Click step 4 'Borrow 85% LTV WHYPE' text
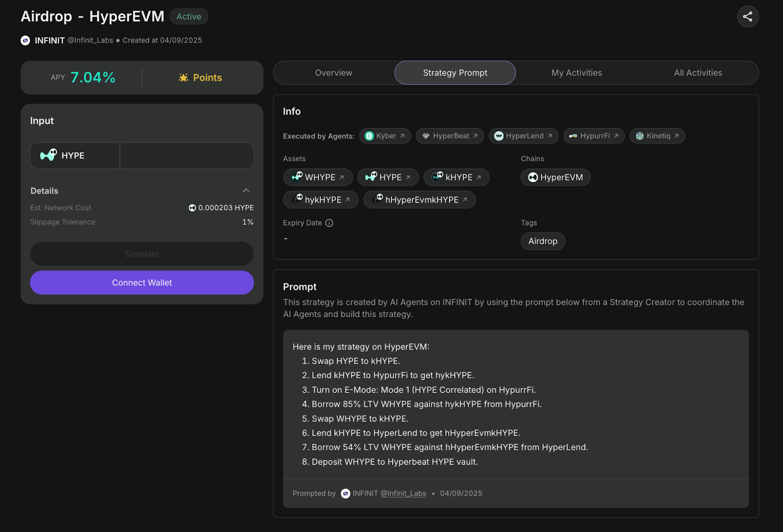 [427, 404]
